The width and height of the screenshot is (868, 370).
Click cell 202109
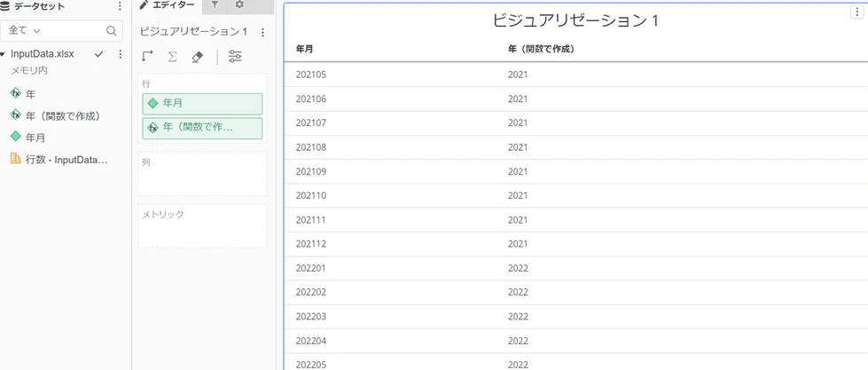(311, 172)
